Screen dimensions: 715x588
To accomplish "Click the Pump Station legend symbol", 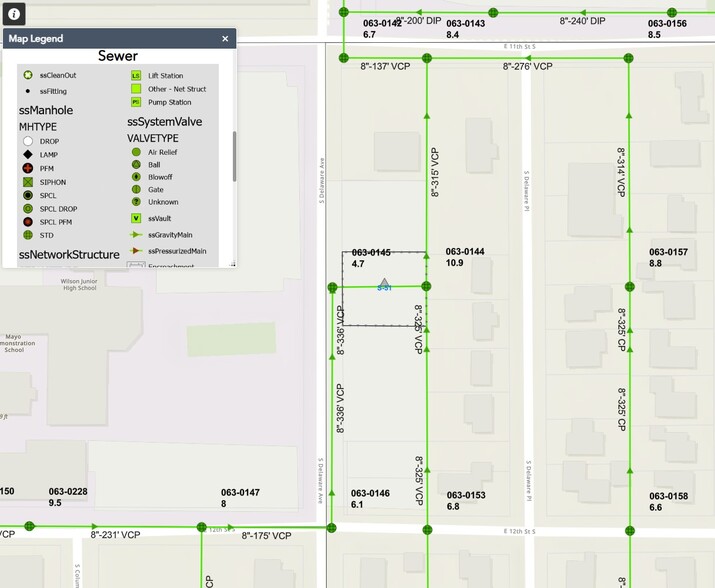I will coord(136,102).
